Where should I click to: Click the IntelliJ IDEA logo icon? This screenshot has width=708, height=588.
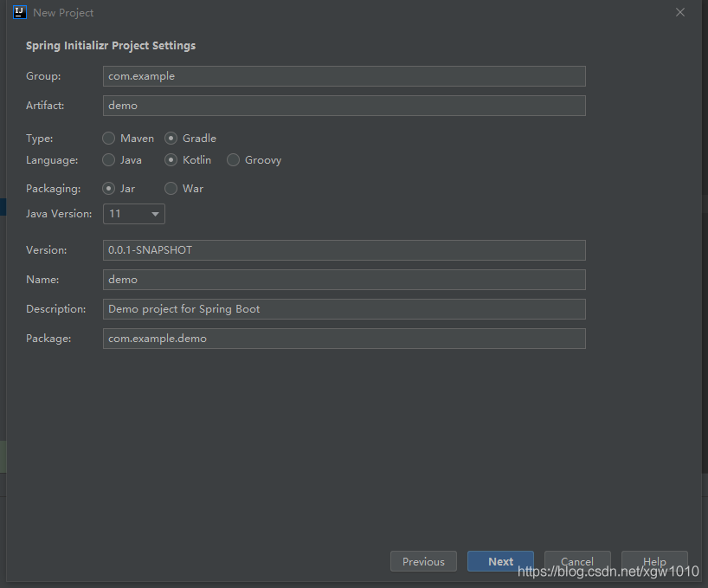coord(20,13)
